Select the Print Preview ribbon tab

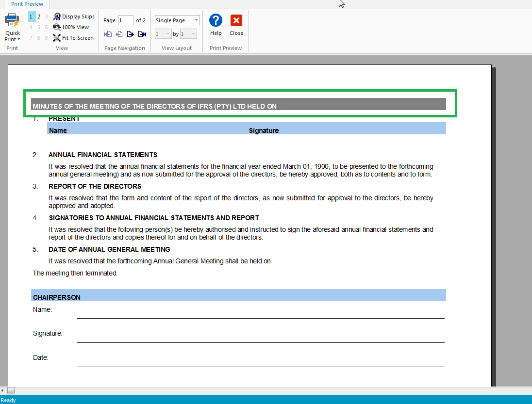click(x=27, y=4)
